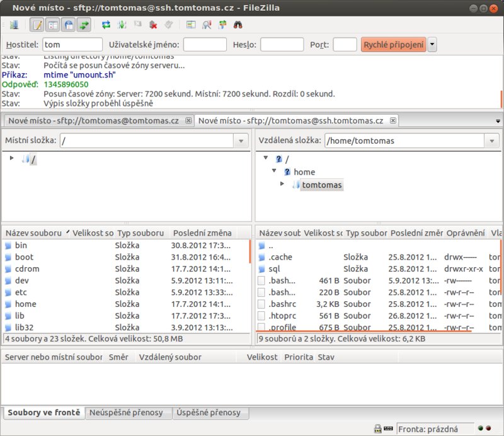Screen dimensions: 504x436
Task: Close the tomtomas@ssh.tomtomas.cz tab
Action: pos(392,120)
